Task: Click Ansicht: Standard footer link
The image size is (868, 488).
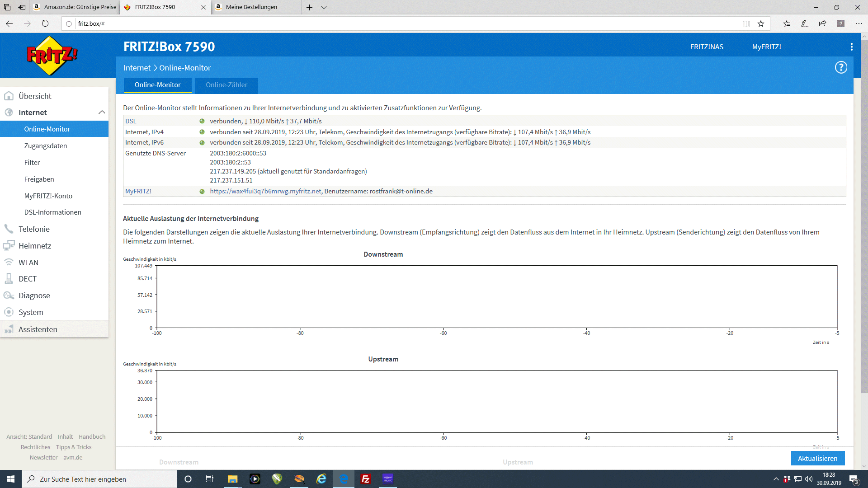Action: 29,437
